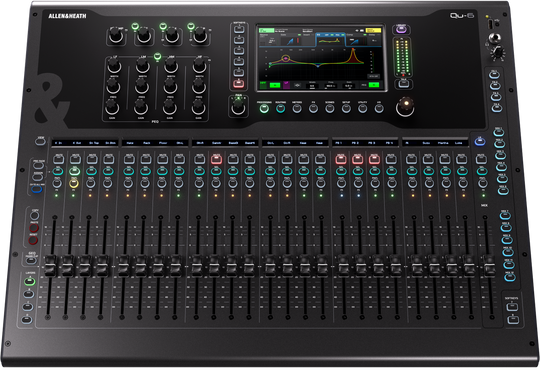Click the PEQ HM Gain knob

click(x=170, y=107)
